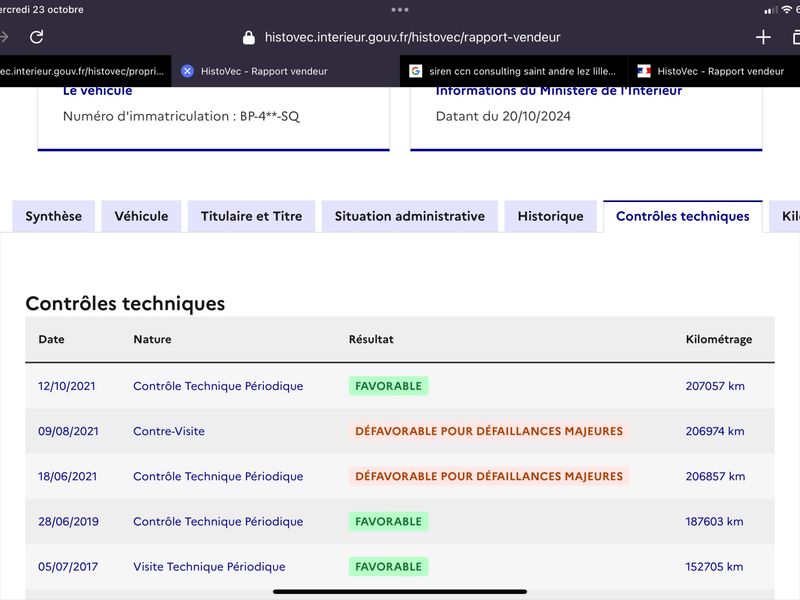The width and height of the screenshot is (800, 600).
Task: Tap the home indicator bar at bottom
Action: [x=399, y=592]
